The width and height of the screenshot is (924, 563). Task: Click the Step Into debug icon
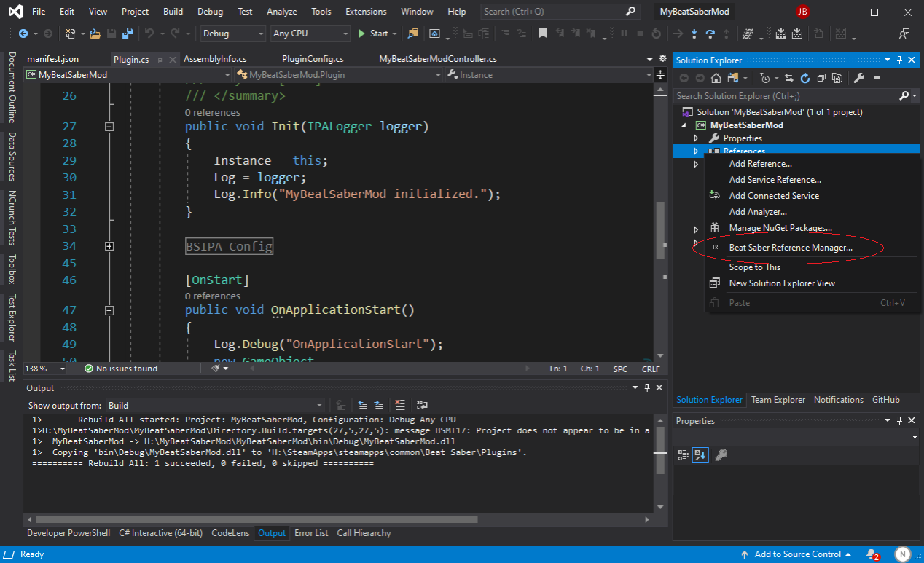694,34
